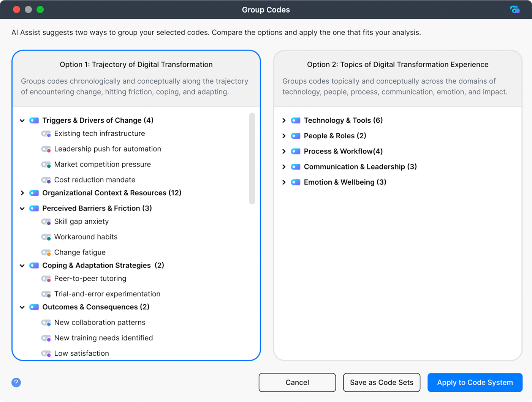This screenshot has height=402, width=532.
Task: Expand the People & Roles group
Action: (284, 136)
